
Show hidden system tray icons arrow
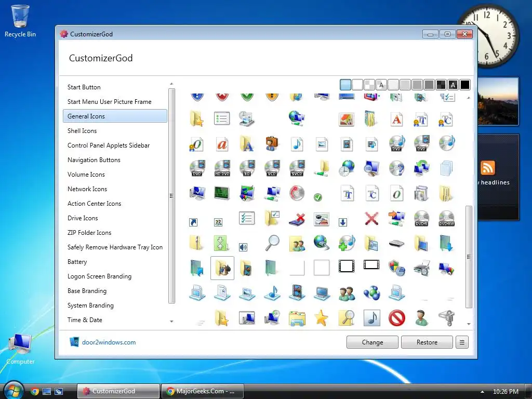point(482,392)
